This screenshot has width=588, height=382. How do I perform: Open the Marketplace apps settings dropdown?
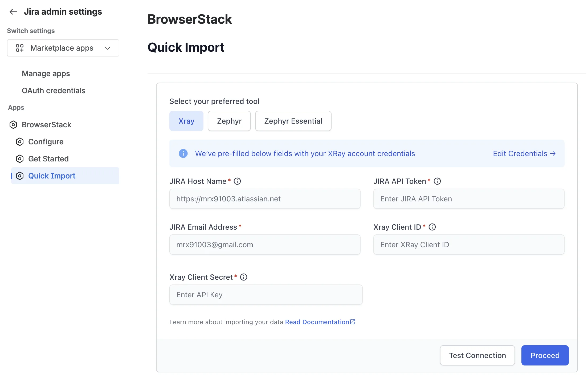pyautogui.click(x=63, y=48)
